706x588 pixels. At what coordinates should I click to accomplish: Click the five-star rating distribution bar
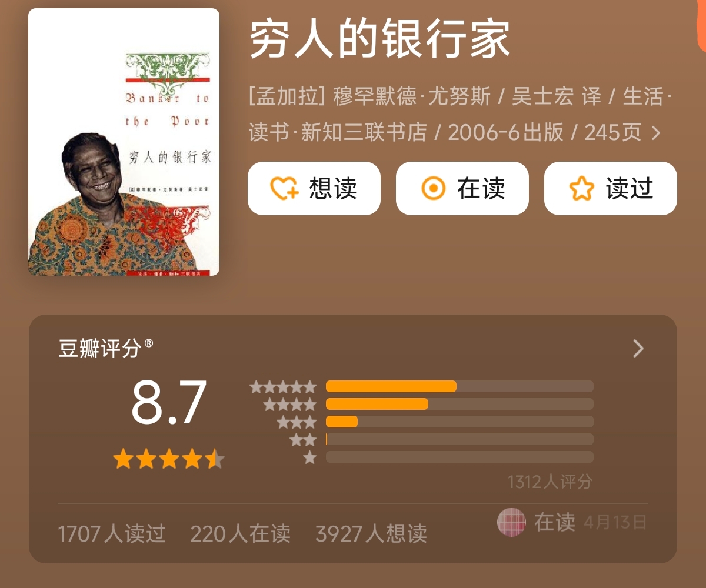pos(459,386)
